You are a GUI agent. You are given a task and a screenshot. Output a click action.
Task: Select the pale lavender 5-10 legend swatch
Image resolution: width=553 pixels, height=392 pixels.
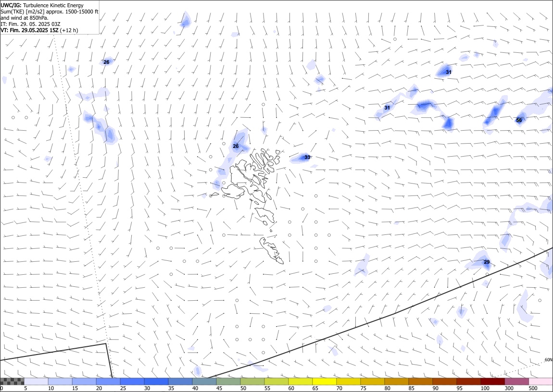tap(36, 381)
